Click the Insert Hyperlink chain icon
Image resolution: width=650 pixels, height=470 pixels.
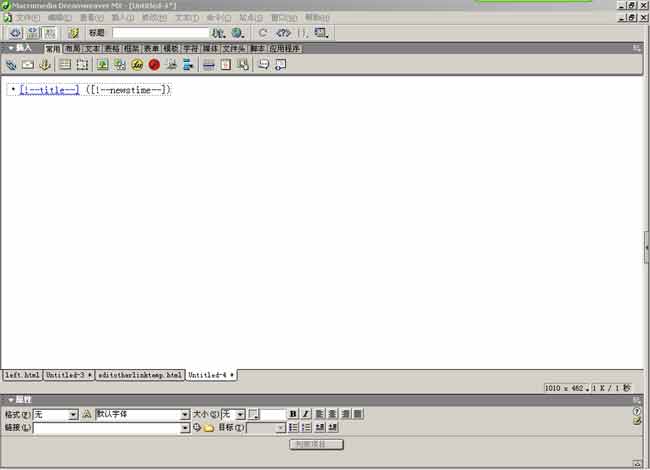[11, 65]
